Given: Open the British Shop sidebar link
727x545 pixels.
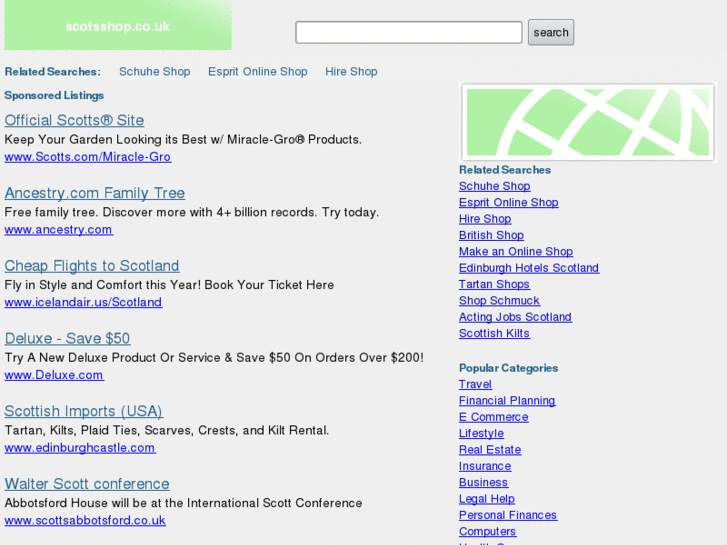Looking at the screenshot, I should point(491,235).
